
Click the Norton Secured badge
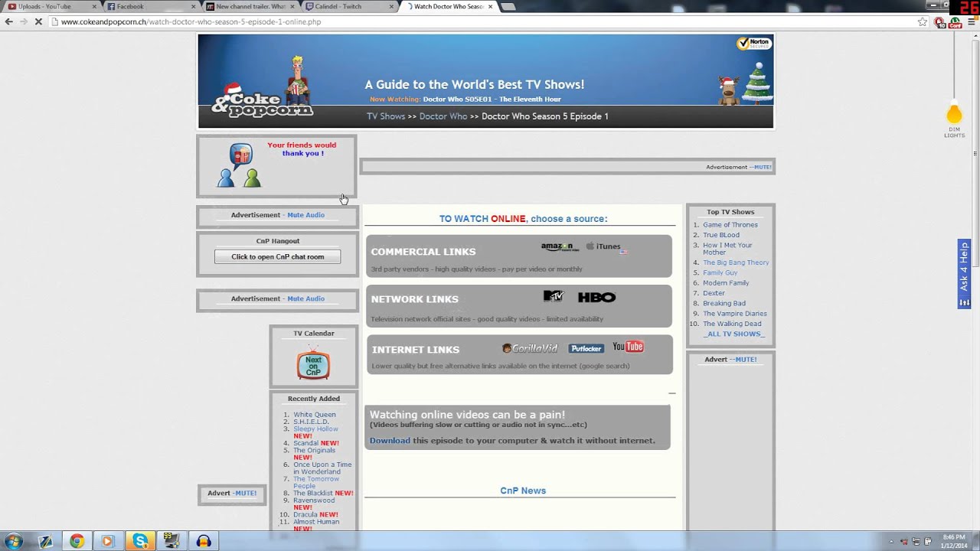click(x=754, y=43)
